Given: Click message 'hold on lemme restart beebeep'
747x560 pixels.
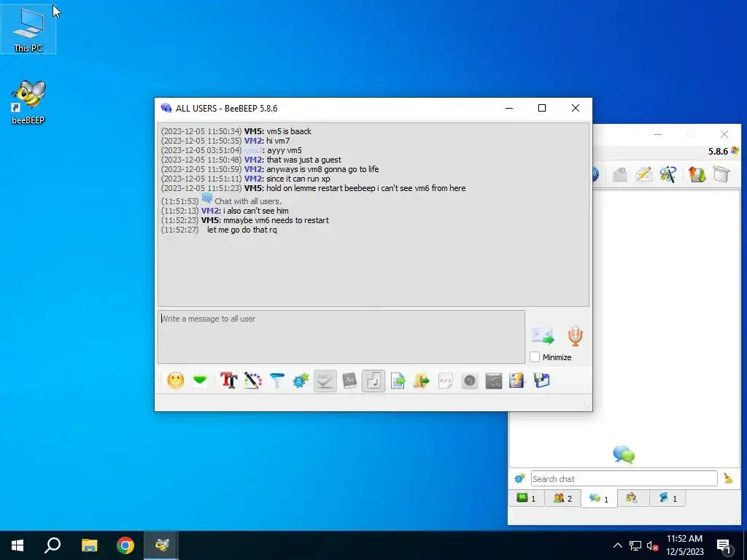Looking at the screenshot, I should (x=366, y=188).
